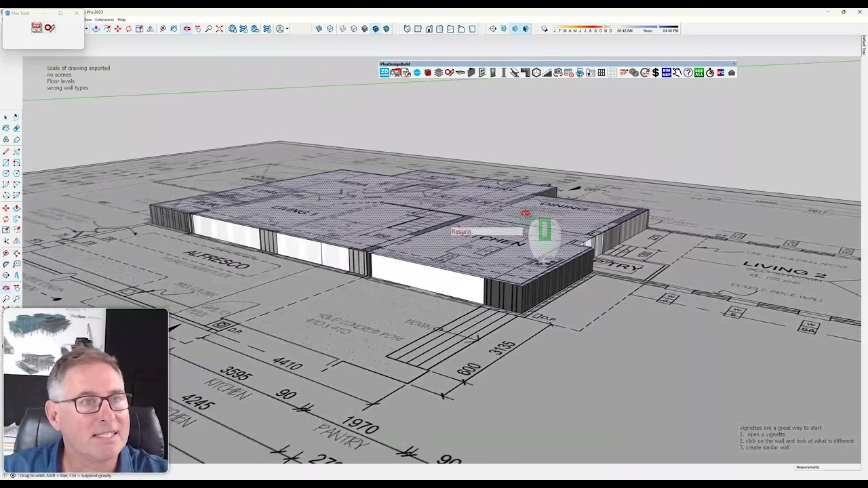The width and height of the screenshot is (868, 488).
Task: Close the PlusDesignBuild floating toolbar
Action: (734, 64)
